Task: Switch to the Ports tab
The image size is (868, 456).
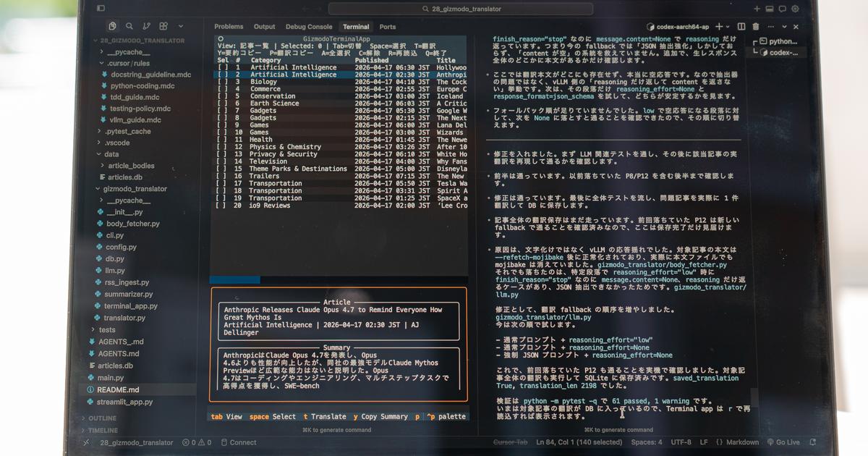Action: [388, 27]
